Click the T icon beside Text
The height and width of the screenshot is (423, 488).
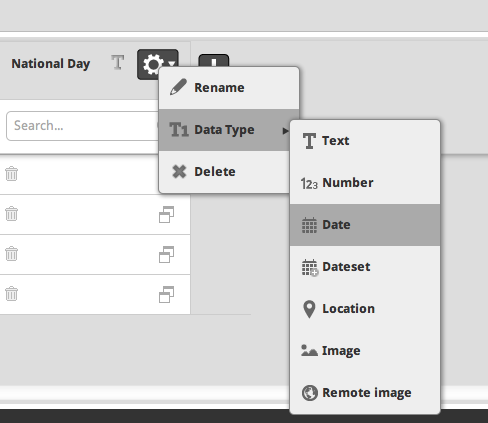[309, 141]
